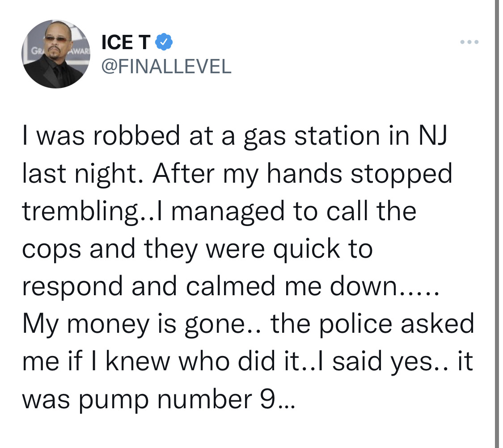Click the phrase "calmed me down"
This screenshot has height=448, width=503.
[x=291, y=285]
